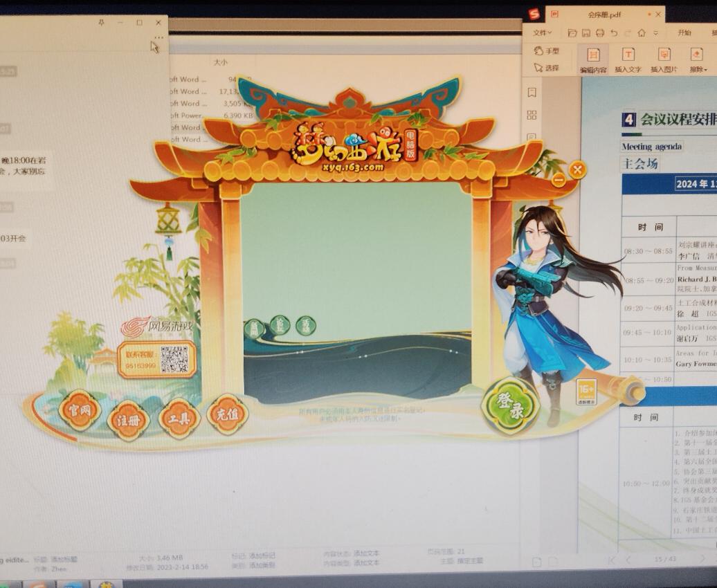Select the 选择 selection tool in WPS
The width and height of the screenshot is (717, 588).
(x=547, y=68)
